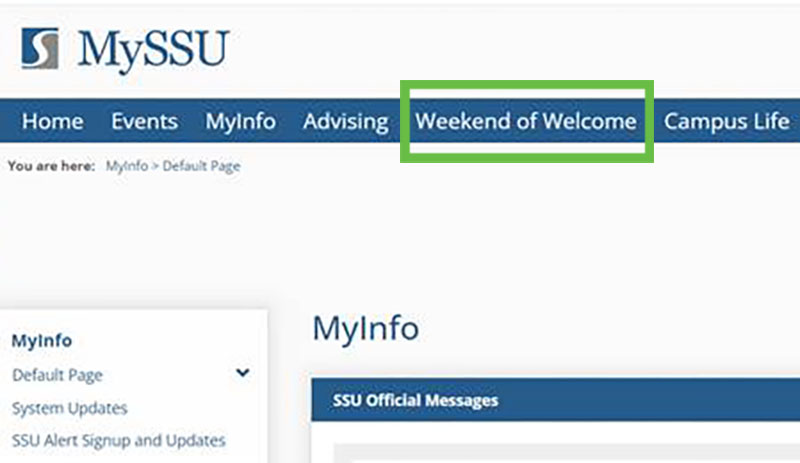
Task: Select the bold MyInfo sidebar heading
Action: [x=41, y=341]
